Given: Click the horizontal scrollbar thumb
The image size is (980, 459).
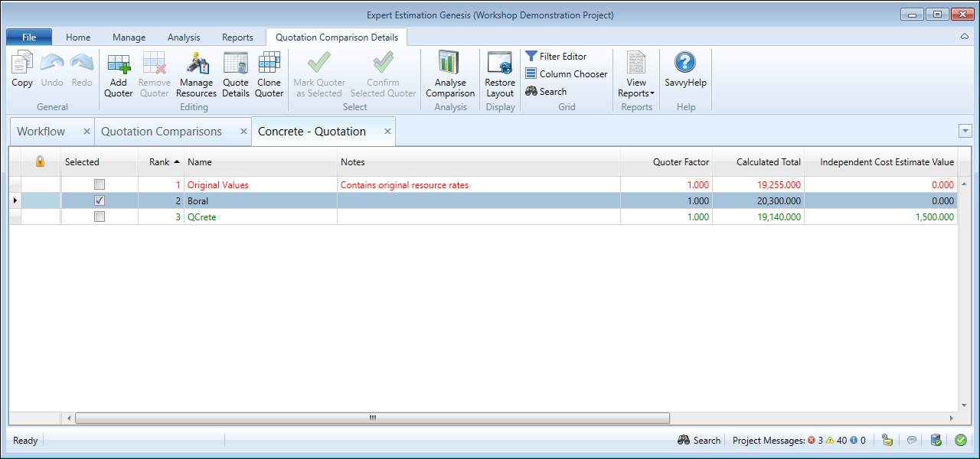Looking at the screenshot, I should (x=372, y=418).
